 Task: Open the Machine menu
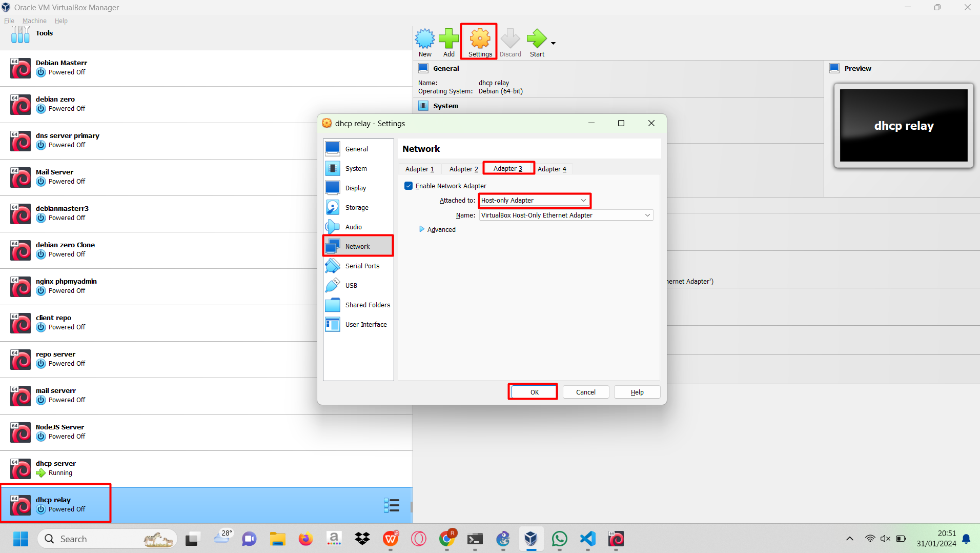[x=34, y=21]
